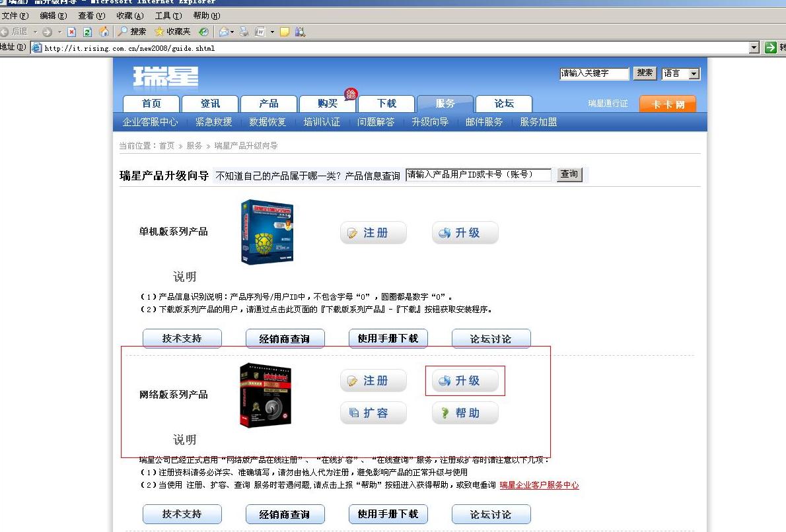
Task: Expand the back button history dropdown arrow
Action: [x=35, y=32]
